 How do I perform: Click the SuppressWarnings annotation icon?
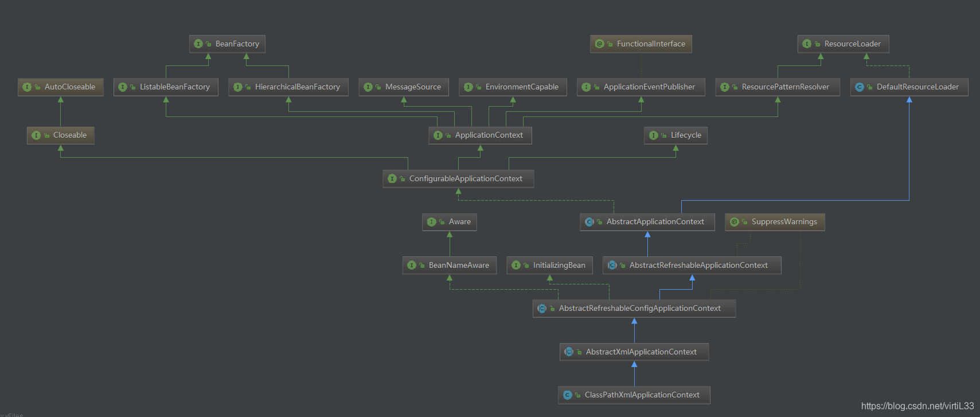tap(735, 222)
